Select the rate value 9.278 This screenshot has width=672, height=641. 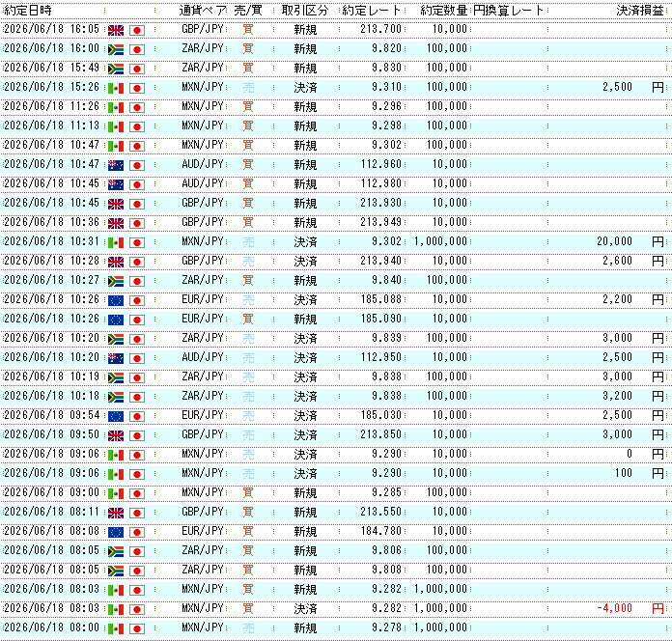(386, 627)
